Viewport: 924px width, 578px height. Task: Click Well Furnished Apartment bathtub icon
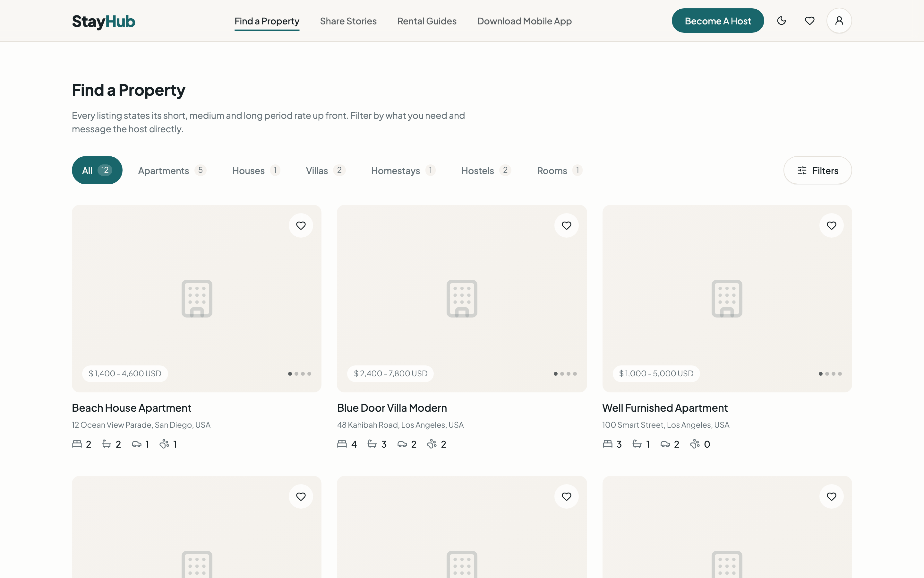pos(637,443)
